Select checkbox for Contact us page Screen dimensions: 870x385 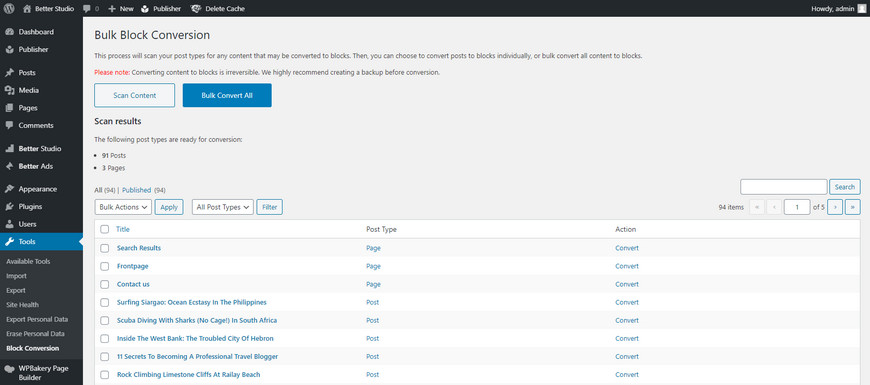tap(104, 284)
